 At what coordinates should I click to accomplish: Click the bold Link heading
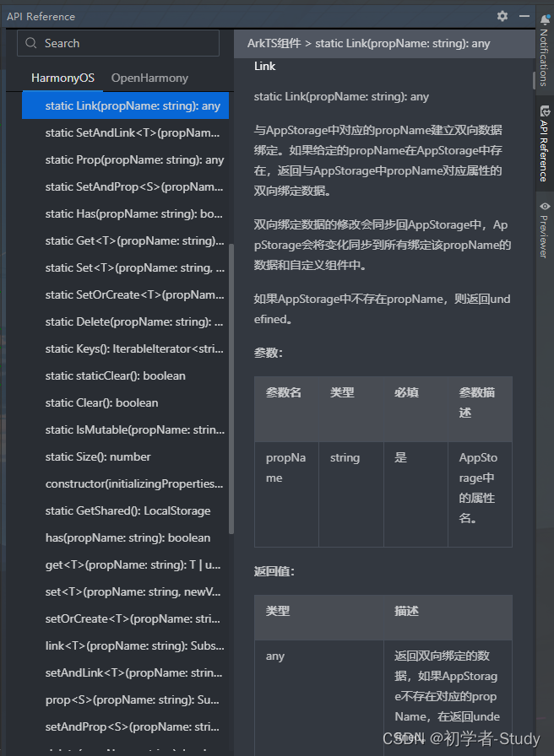(265, 66)
